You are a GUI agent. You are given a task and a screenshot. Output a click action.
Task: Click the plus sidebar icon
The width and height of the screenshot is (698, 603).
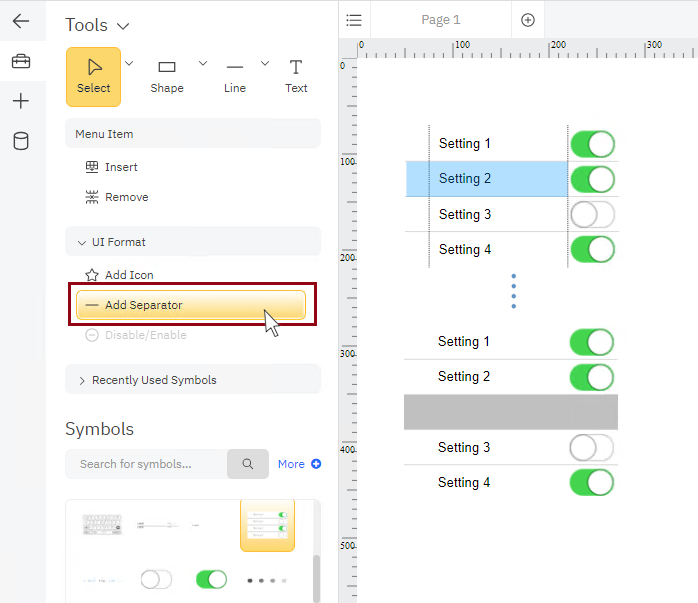pos(21,101)
